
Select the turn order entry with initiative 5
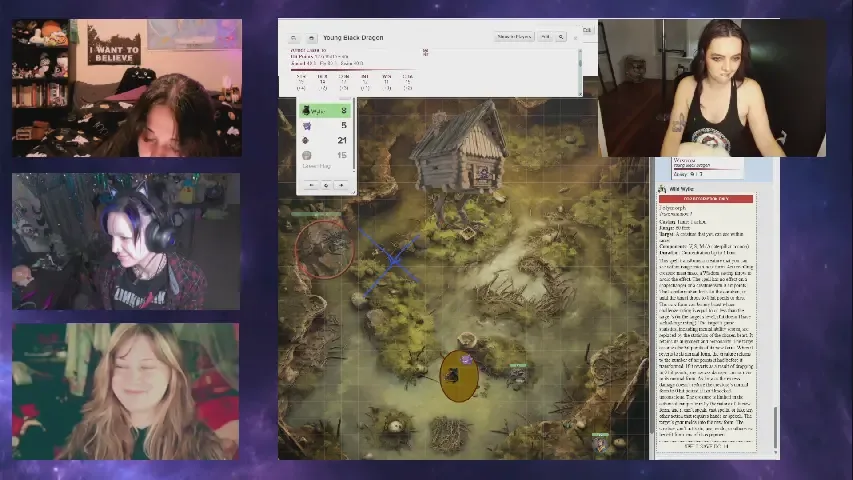coord(326,126)
